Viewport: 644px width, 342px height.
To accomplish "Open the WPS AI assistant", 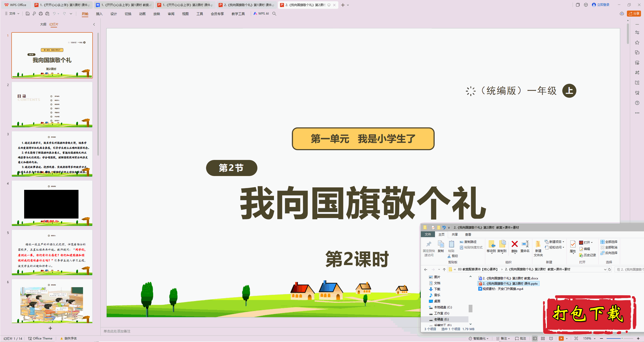I will pos(261,14).
